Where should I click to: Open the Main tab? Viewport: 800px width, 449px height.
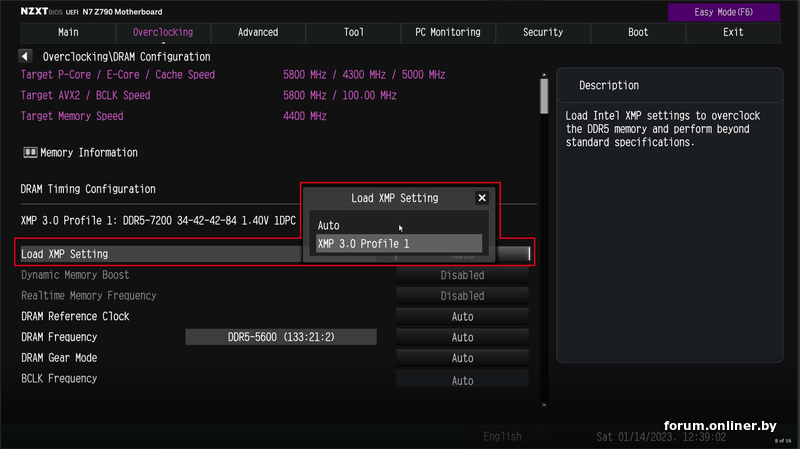pos(68,32)
